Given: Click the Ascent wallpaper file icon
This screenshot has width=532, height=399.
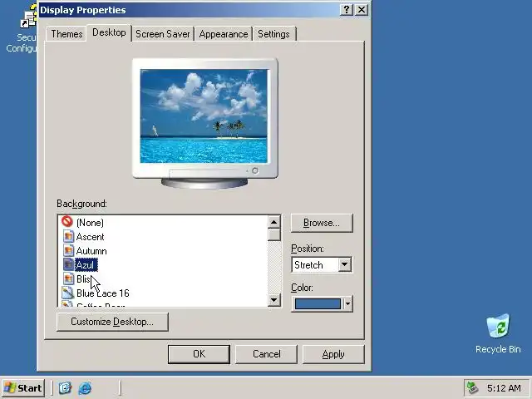Looking at the screenshot, I should click(x=68, y=236).
